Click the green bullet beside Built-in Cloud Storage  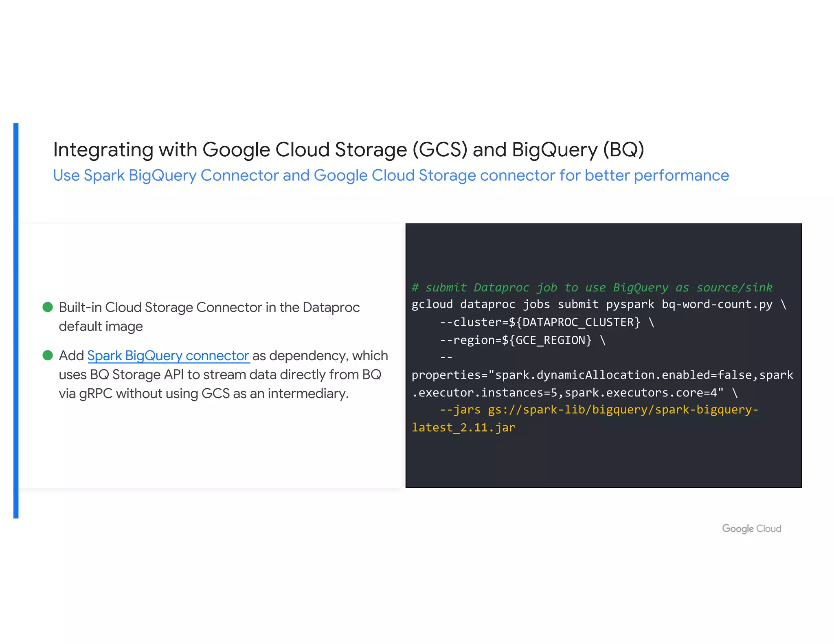(x=48, y=307)
